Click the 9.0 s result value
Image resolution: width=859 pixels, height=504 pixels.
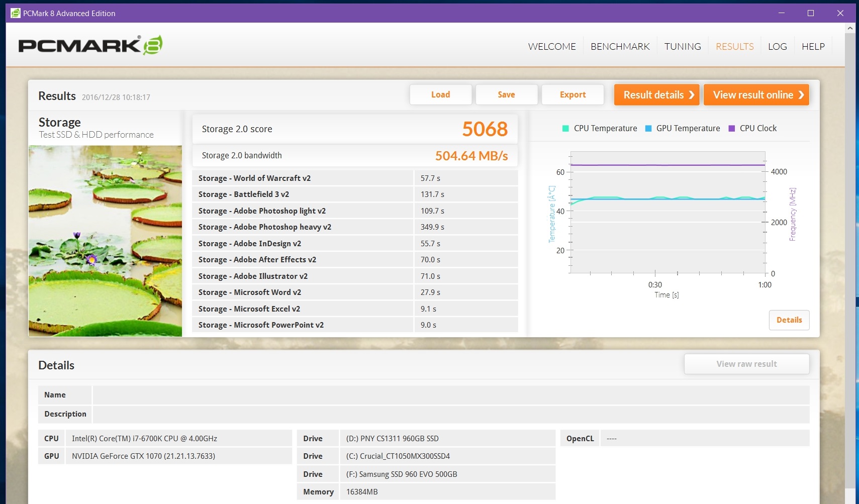428,325
